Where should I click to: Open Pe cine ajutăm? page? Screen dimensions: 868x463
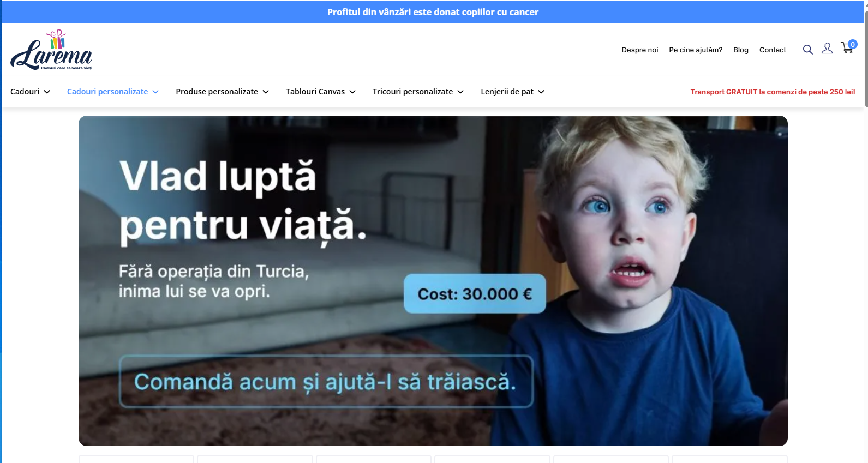point(696,50)
